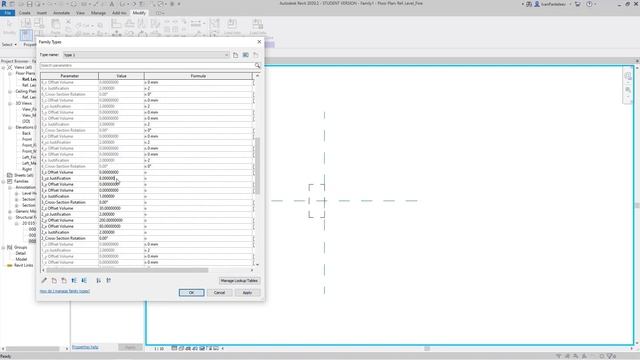This screenshot has width=640, height=360.
Task: Click the Save icon in quick access toolbar
Action: [x=29, y=4]
